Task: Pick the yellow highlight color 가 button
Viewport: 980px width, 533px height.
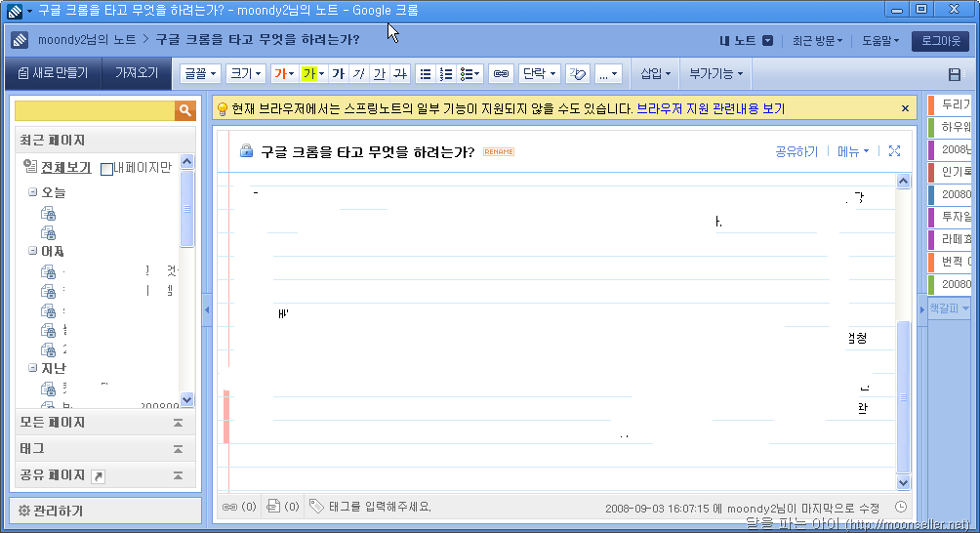Action: 312,74
